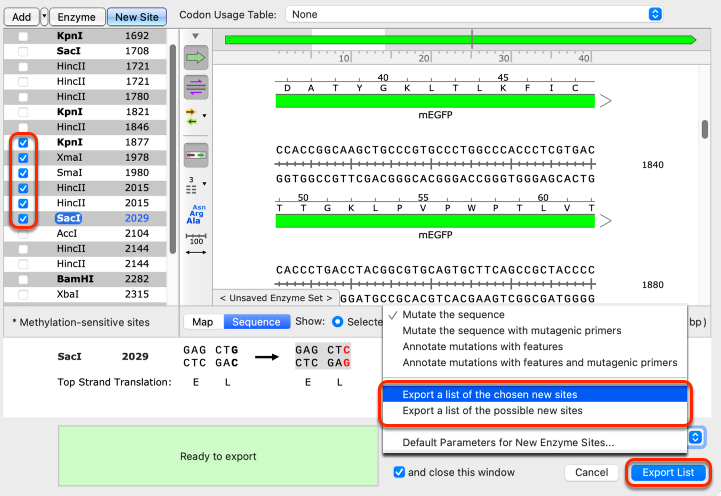721x496 pixels.
Task: Choose 'Mutate the sequence' menu option
Action: pos(453,314)
